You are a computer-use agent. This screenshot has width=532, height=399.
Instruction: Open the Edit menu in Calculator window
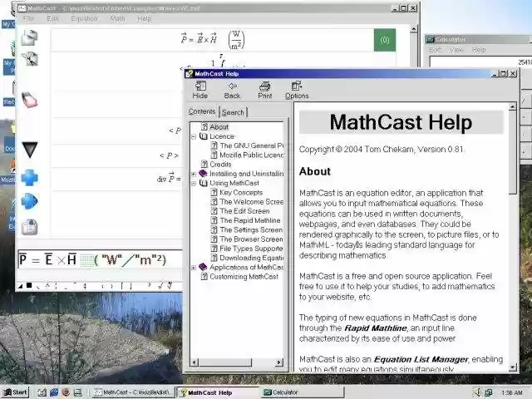click(436, 50)
